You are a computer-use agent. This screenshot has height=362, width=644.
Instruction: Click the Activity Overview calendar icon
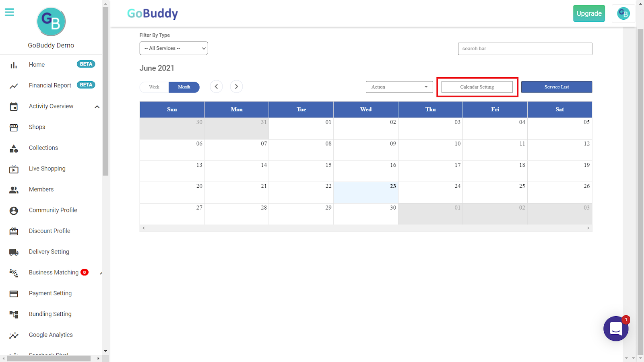[14, 107]
